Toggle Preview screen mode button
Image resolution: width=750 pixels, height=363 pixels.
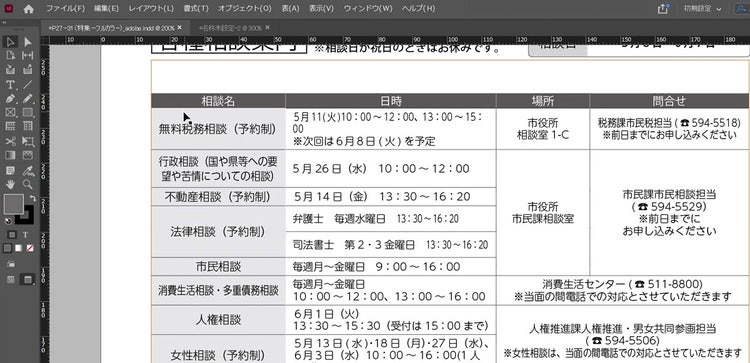point(28,280)
